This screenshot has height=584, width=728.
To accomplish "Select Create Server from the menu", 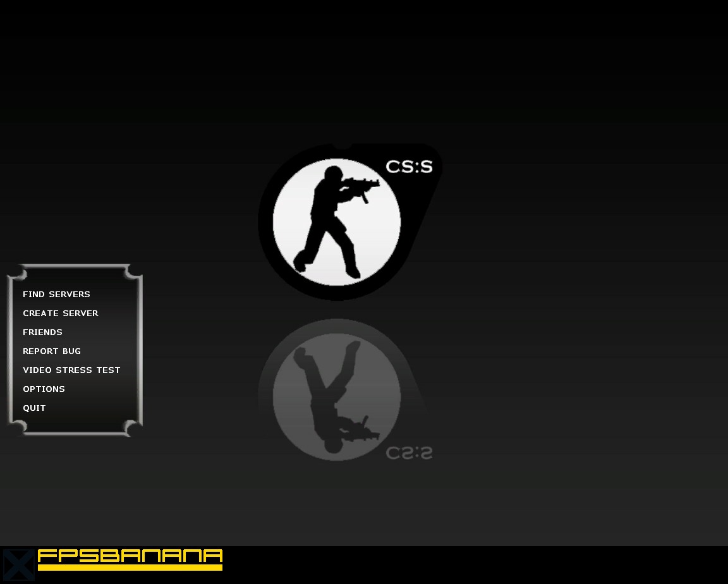I will [x=61, y=313].
